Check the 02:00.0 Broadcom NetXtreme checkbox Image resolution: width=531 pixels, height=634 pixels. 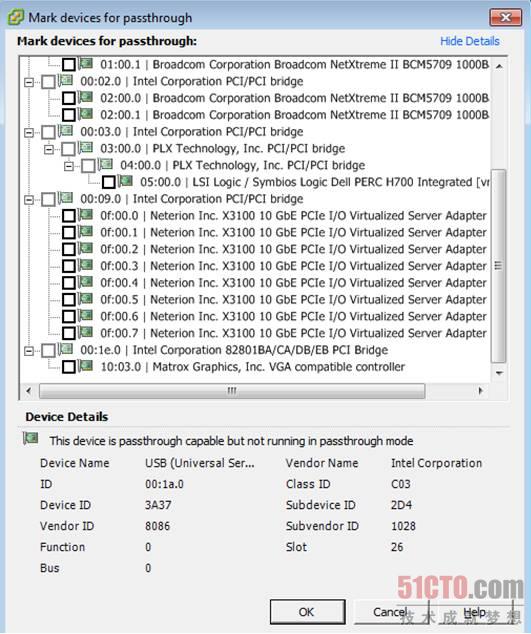(69, 98)
